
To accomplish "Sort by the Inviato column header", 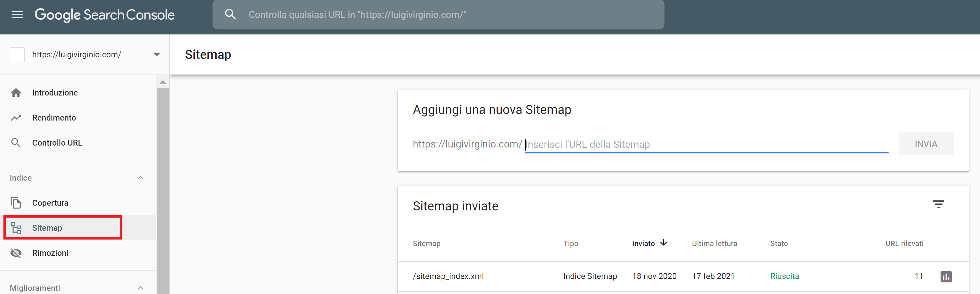I will pyautogui.click(x=643, y=243).
